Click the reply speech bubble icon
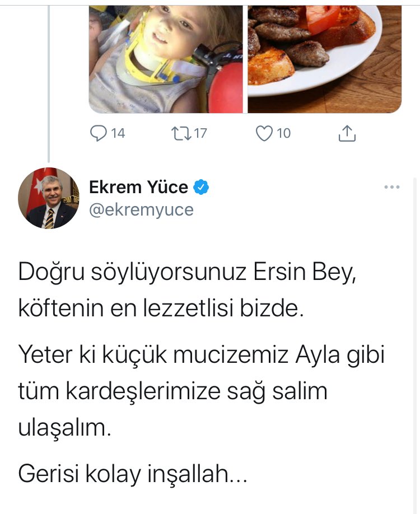The height and width of the screenshot is (514, 420). (x=98, y=133)
